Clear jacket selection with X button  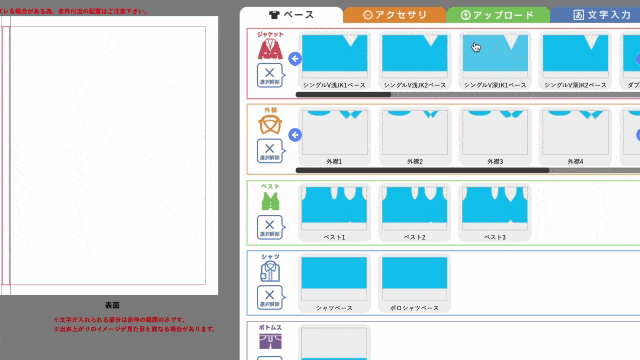[270, 76]
